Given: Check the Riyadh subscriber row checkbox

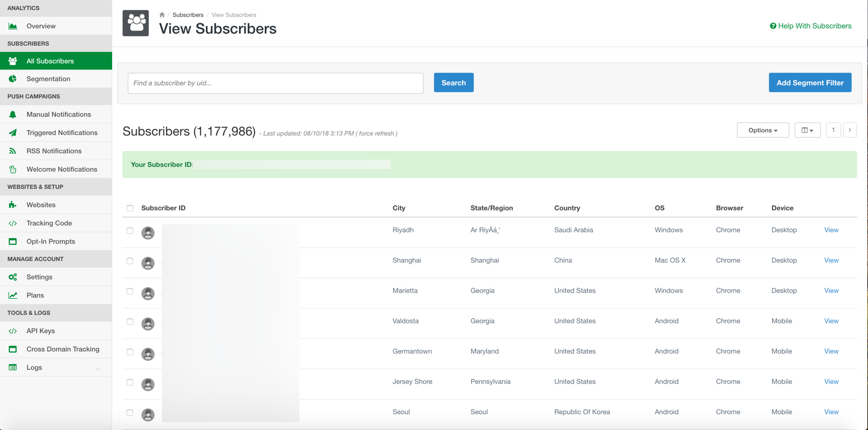Looking at the screenshot, I should pos(130,231).
